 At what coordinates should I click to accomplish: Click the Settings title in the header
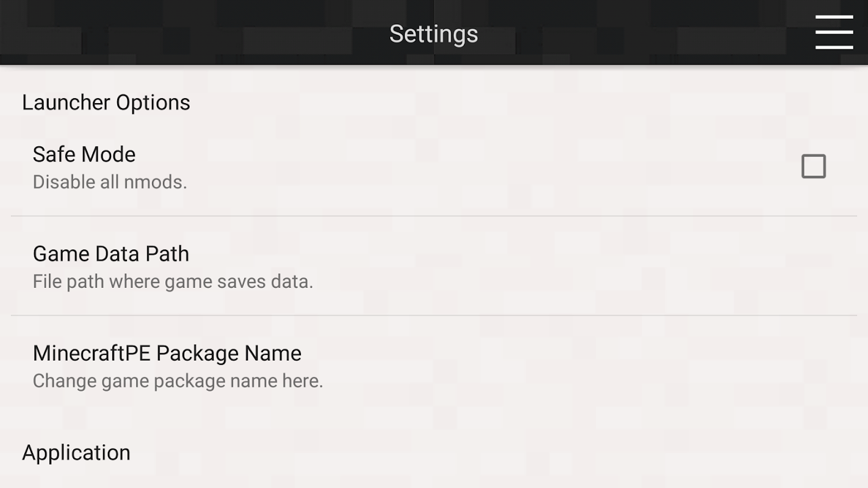(x=433, y=34)
